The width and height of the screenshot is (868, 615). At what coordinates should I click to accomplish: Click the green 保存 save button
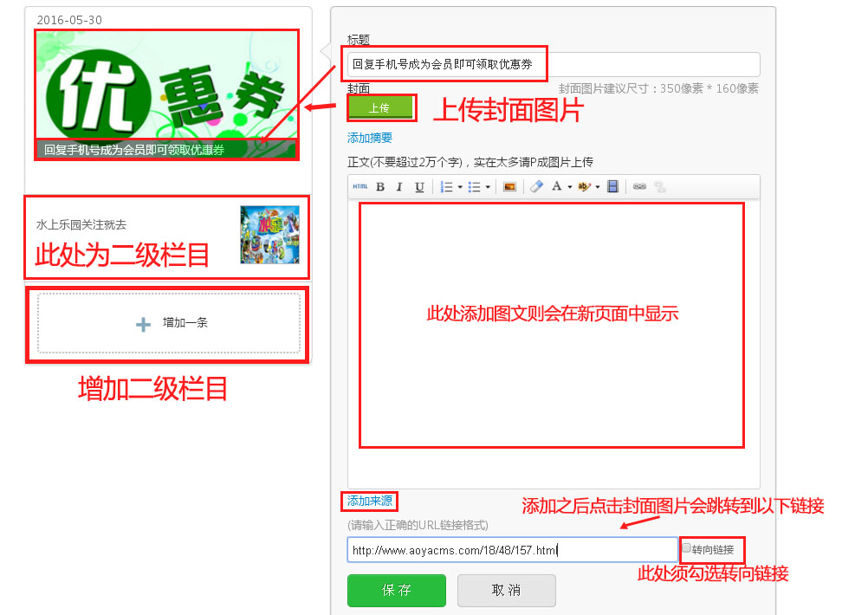(396, 590)
